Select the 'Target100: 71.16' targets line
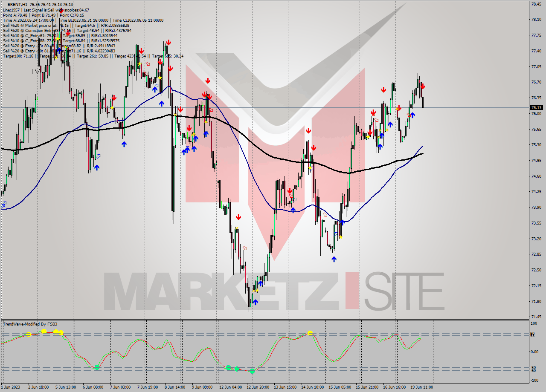The image size is (546, 392). (93, 56)
